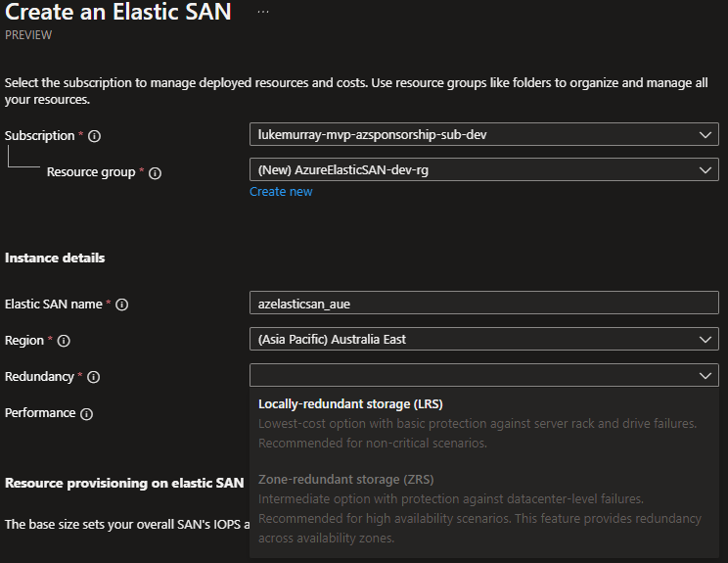Click the Instance details heading
The image size is (728, 563).
coord(55,258)
